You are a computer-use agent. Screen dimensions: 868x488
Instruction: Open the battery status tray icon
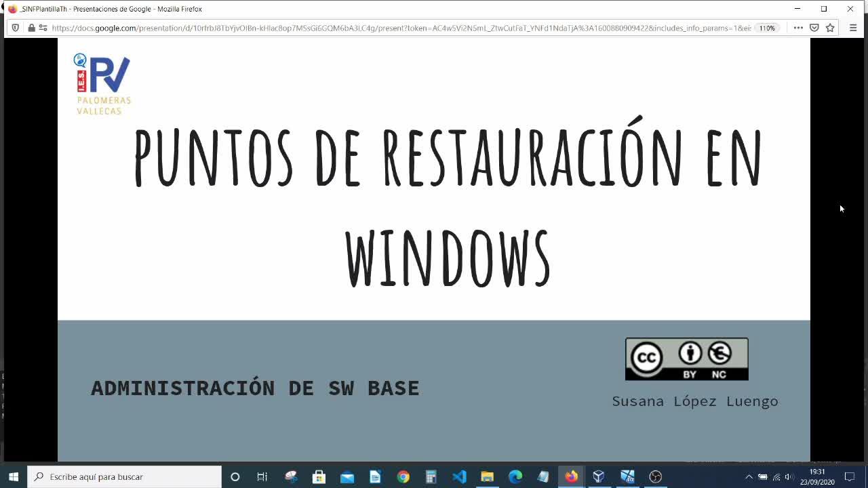pos(763,476)
